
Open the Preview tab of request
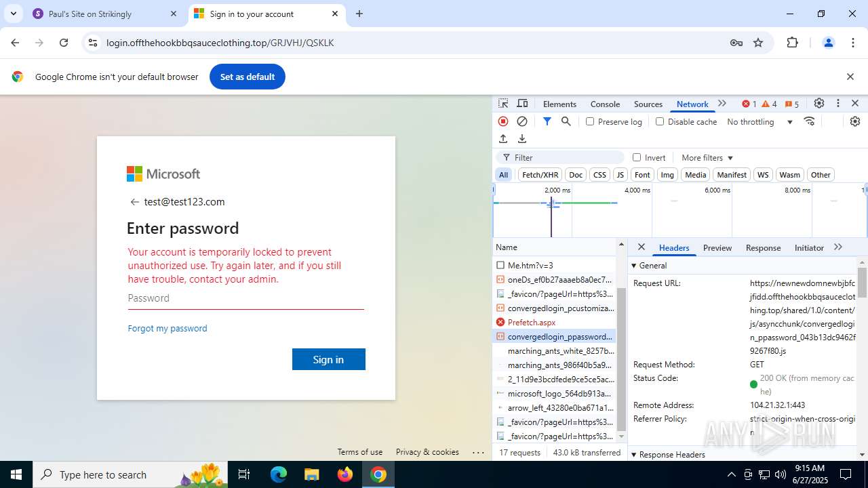(x=717, y=247)
